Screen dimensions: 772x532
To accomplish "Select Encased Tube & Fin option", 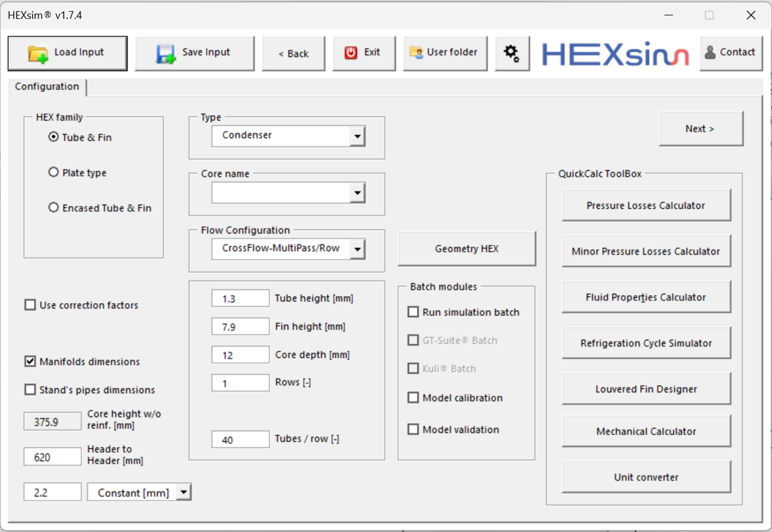I will 54,208.
